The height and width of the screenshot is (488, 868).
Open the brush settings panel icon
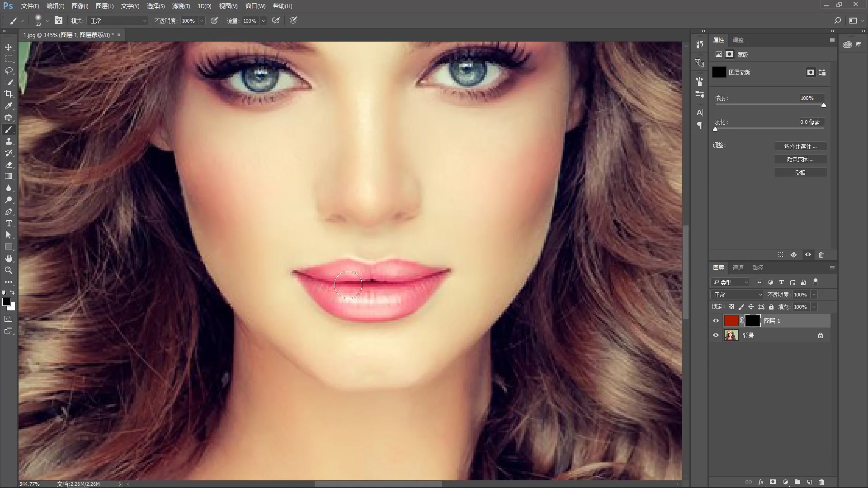(58, 20)
